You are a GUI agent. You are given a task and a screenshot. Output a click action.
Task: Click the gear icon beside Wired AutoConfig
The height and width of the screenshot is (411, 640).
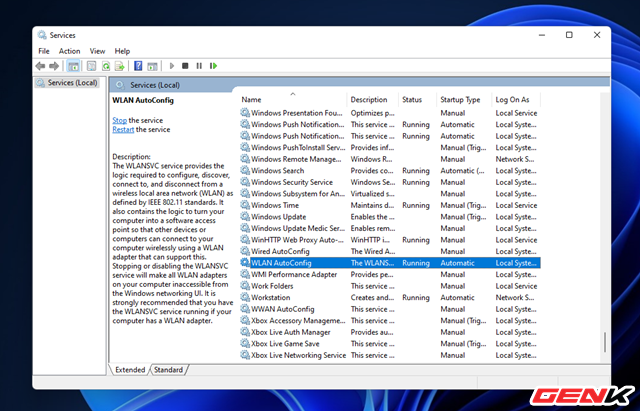(245, 251)
